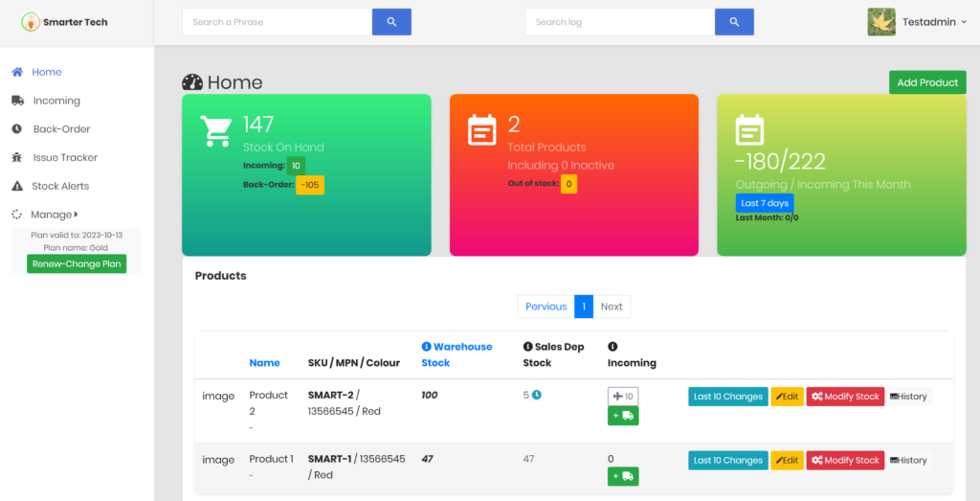The height and width of the screenshot is (501, 980).
Task: Expand the Manage sidebar menu
Action: coord(54,215)
